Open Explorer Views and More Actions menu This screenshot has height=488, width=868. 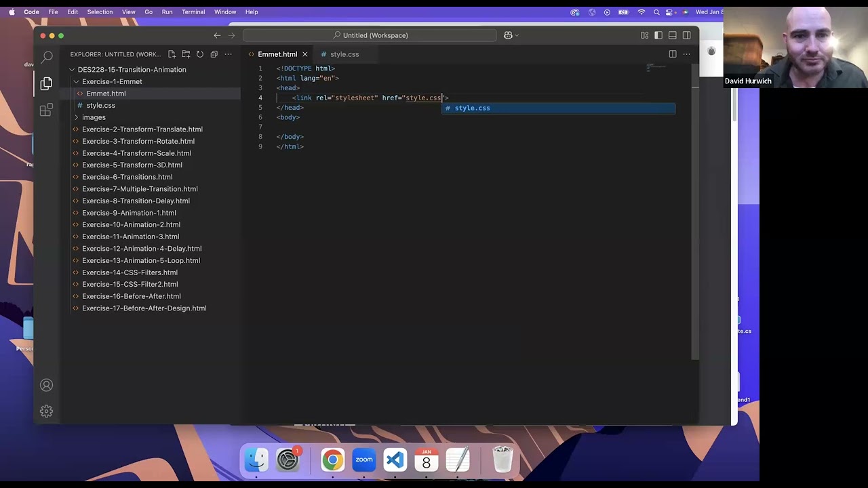coord(229,54)
